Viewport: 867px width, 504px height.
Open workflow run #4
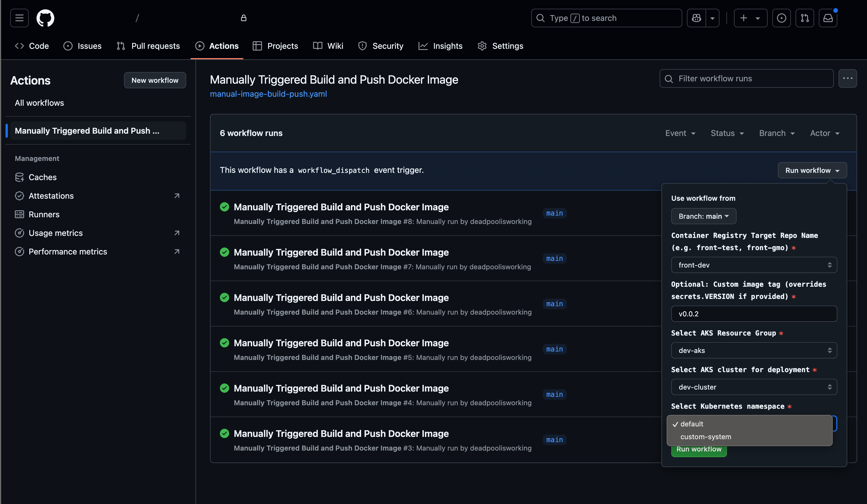click(341, 388)
